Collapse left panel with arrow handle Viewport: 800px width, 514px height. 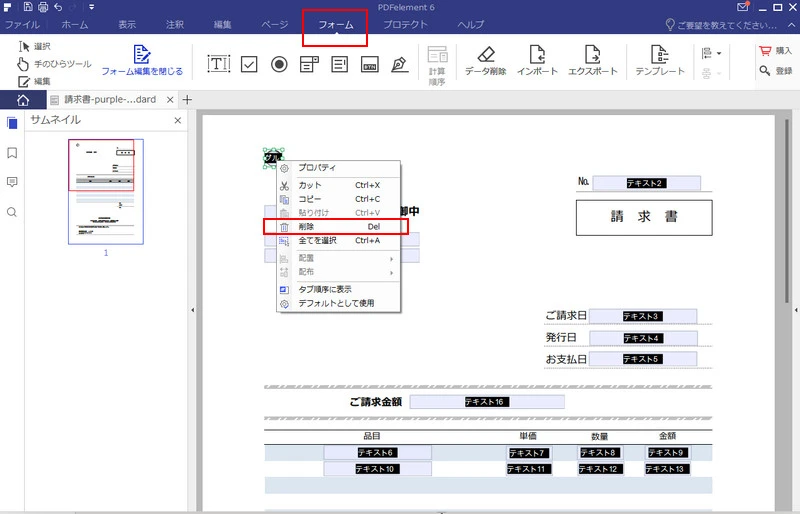pos(193,310)
